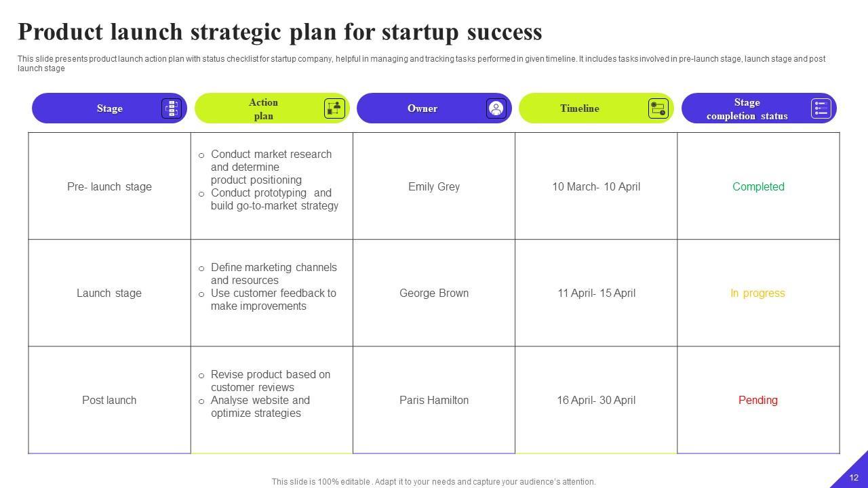Click the In progress status text

[x=757, y=293]
